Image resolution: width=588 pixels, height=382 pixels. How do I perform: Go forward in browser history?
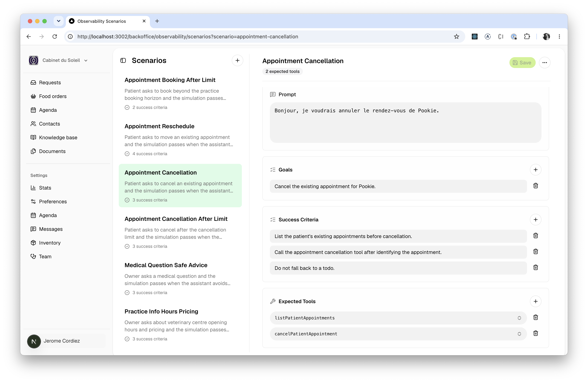point(41,37)
